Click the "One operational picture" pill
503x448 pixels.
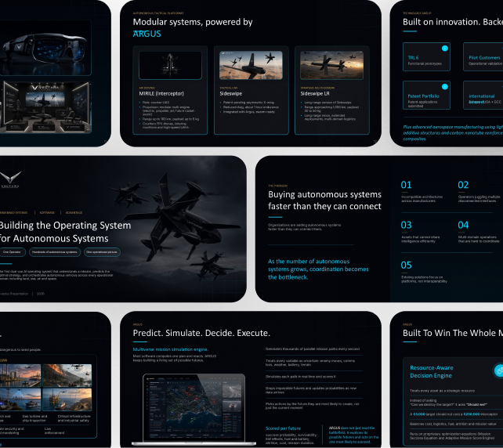[102, 252]
